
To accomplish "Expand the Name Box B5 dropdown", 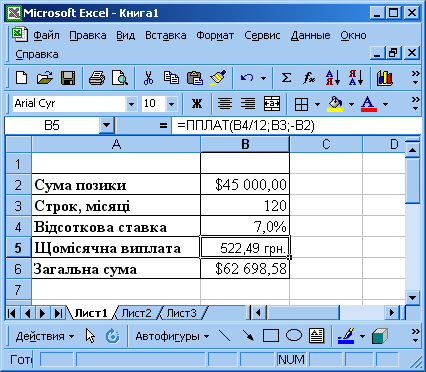I will (106, 126).
